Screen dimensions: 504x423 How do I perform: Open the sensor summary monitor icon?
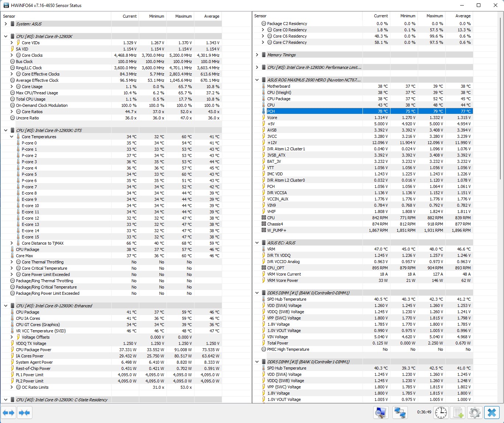tap(381, 412)
